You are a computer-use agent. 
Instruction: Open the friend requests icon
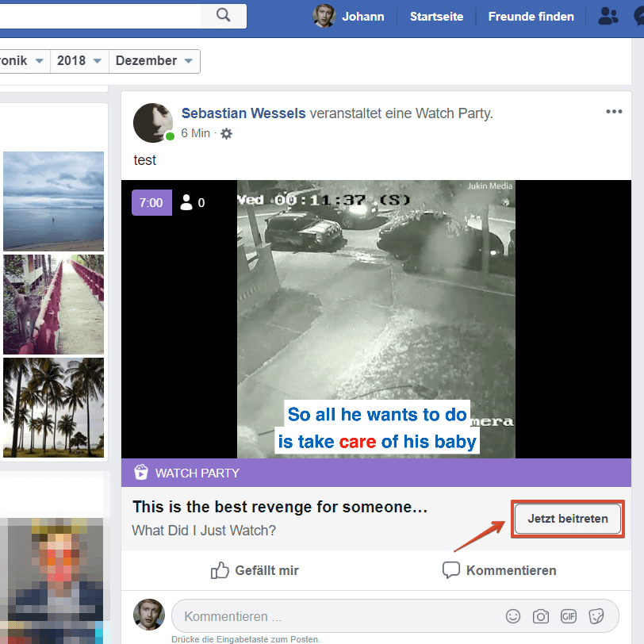pyautogui.click(x=608, y=17)
